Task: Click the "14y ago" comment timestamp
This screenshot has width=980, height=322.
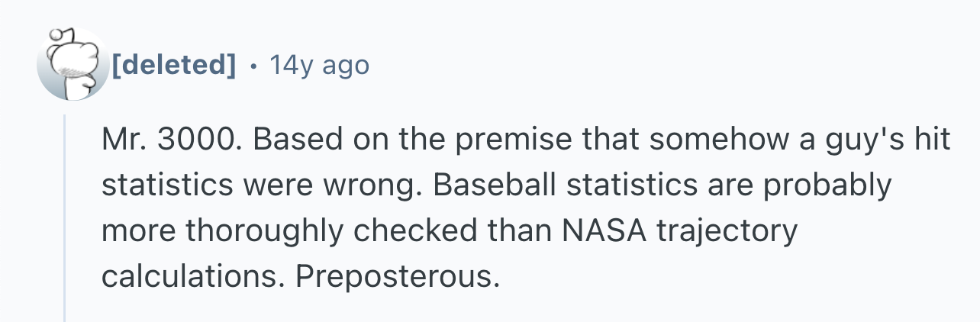Action: [319, 66]
